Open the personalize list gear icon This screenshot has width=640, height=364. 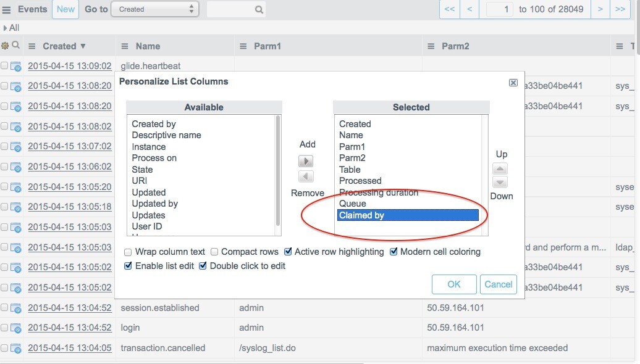coord(5,46)
